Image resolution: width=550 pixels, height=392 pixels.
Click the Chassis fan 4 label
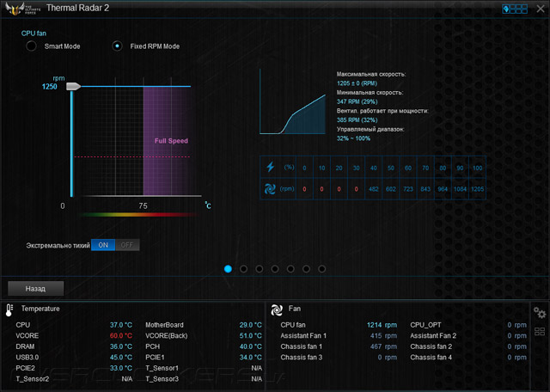pos(431,358)
